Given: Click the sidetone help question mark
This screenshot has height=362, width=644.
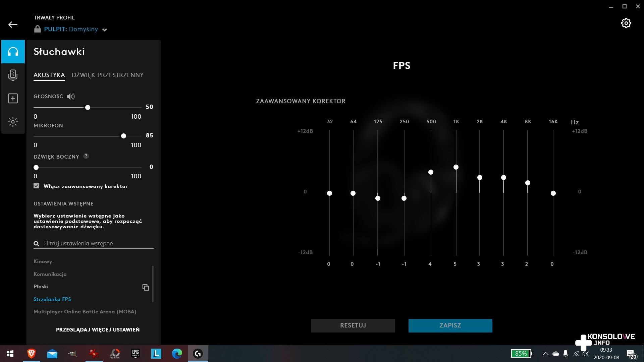Looking at the screenshot, I should [86, 156].
